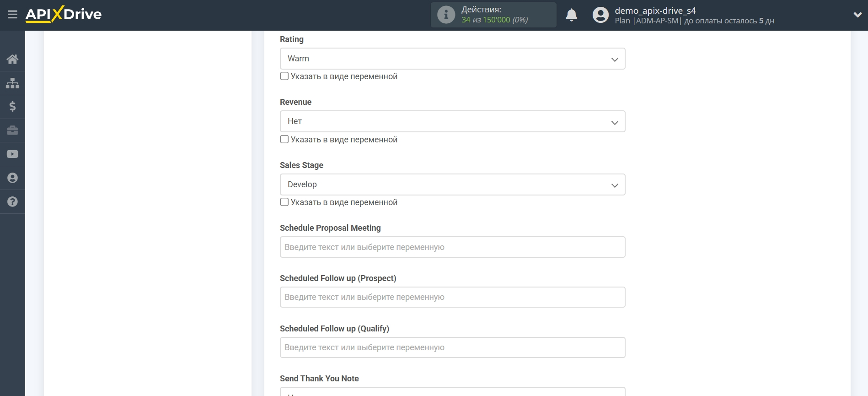Screen dimensions: 868x396
Task: Open the home icon in the sidebar
Action: (12, 59)
